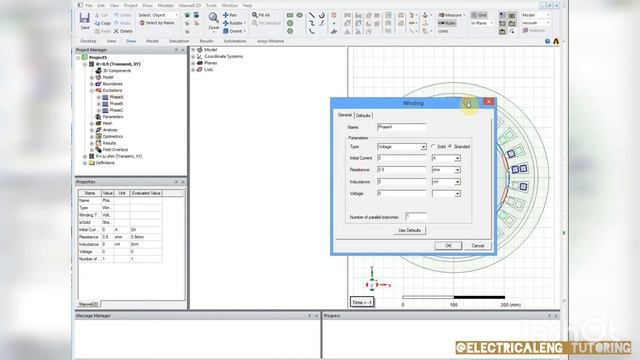Select the Draw line tool
Viewport: 640px width, 360px height.
click(x=312, y=15)
